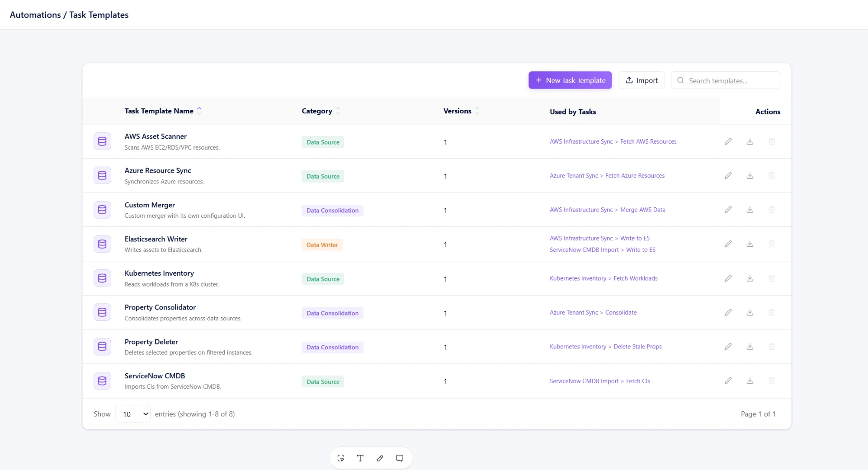Download the Kubernetes Inventory template
The height and width of the screenshot is (470, 868).
coord(750,278)
